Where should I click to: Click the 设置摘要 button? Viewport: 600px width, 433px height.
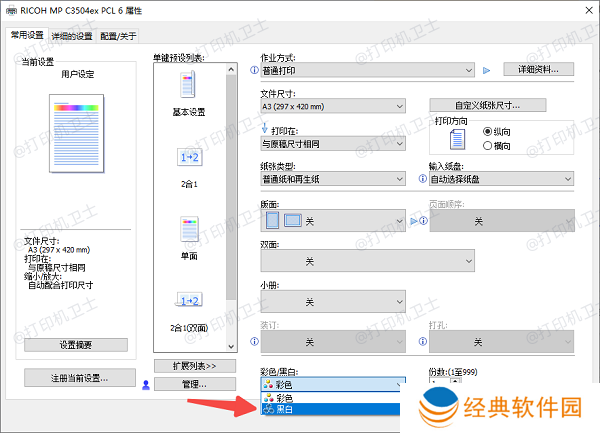(76, 345)
